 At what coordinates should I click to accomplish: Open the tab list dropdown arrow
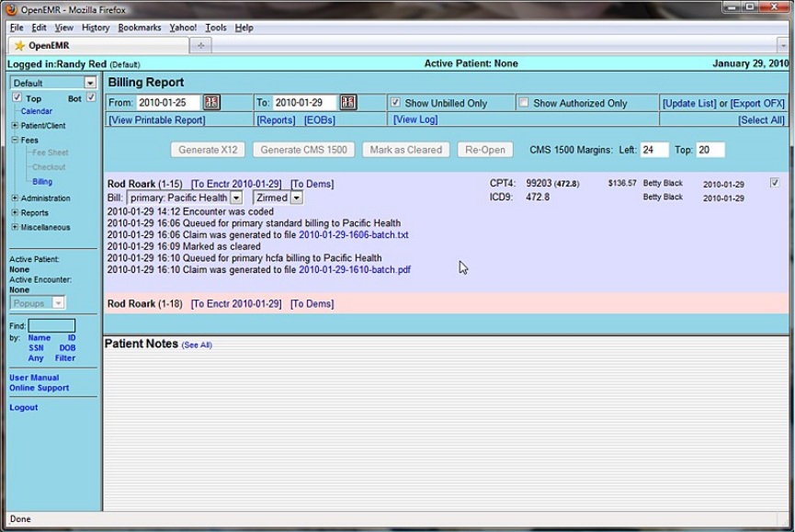point(783,46)
